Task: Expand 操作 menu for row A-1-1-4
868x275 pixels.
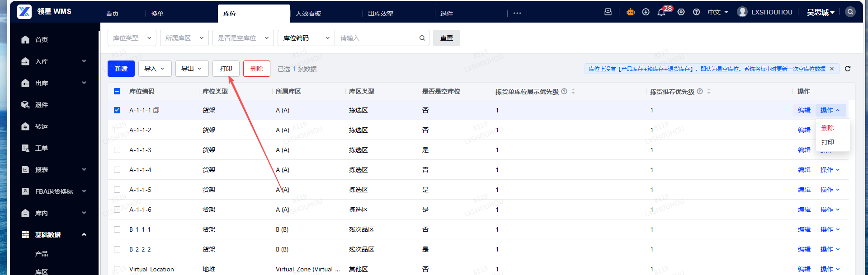Action: click(x=830, y=170)
